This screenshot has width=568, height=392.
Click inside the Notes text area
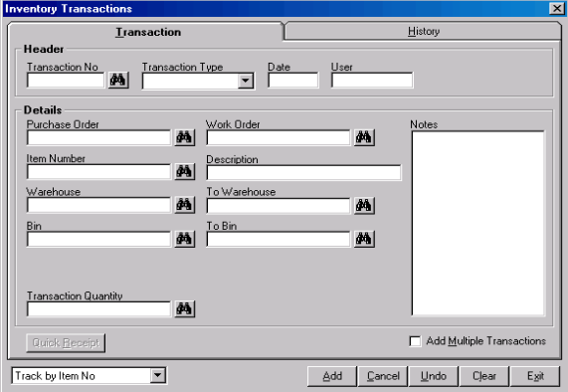tap(478, 224)
